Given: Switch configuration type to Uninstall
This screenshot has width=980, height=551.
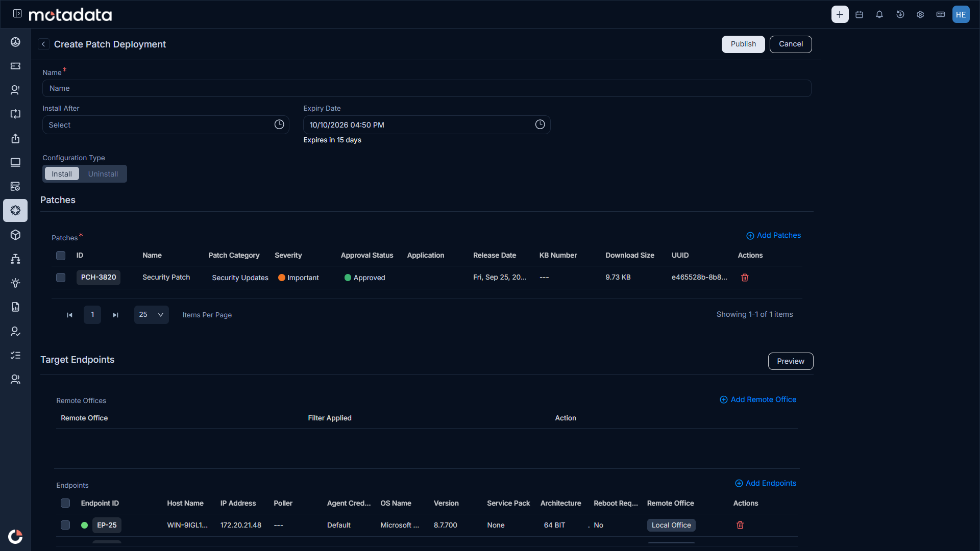Looking at the screenshot, I should 103,174.
